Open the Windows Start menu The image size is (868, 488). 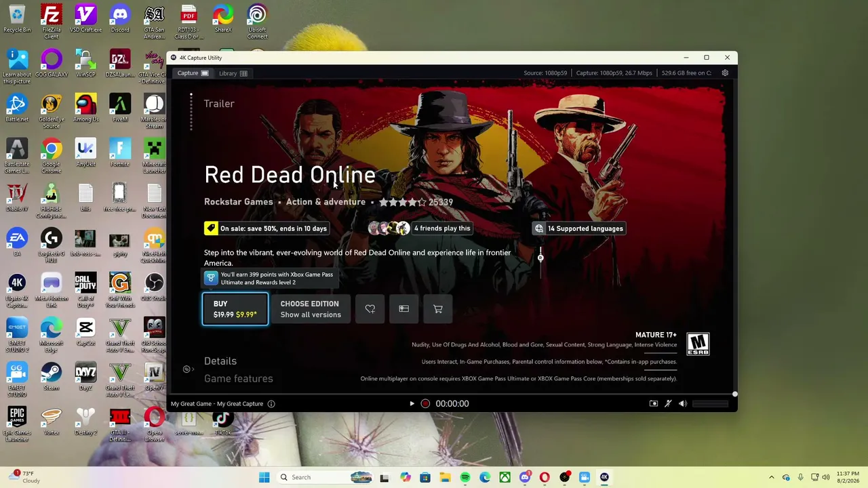[x=264, y=477]
